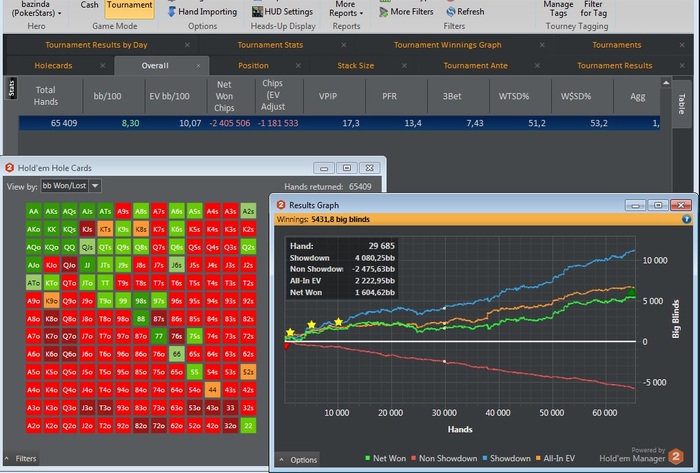Sort by Net Won Chips column

(x=224, y=96)
